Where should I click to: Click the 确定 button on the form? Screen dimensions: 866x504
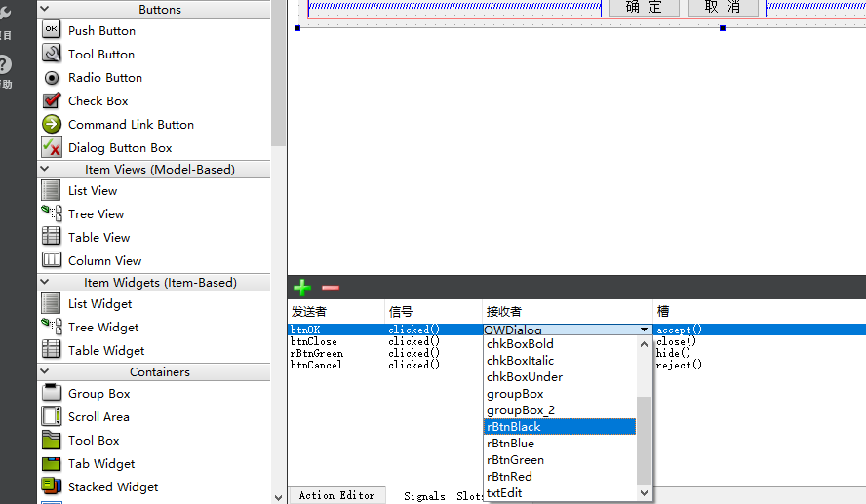pyautogui.click(x=644, y=7)
